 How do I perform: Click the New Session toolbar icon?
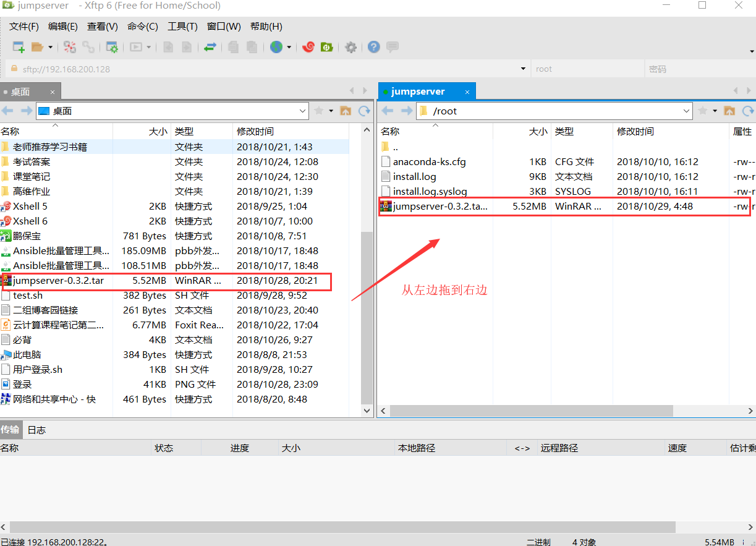point(19,47)
